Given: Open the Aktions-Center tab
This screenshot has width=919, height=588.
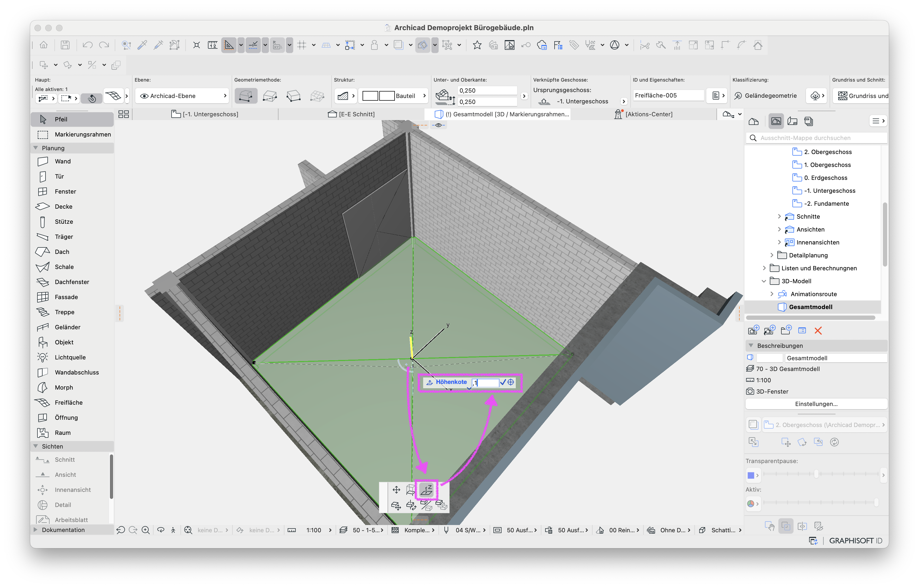Looking at the screenshot, I should tap(644, 114).
